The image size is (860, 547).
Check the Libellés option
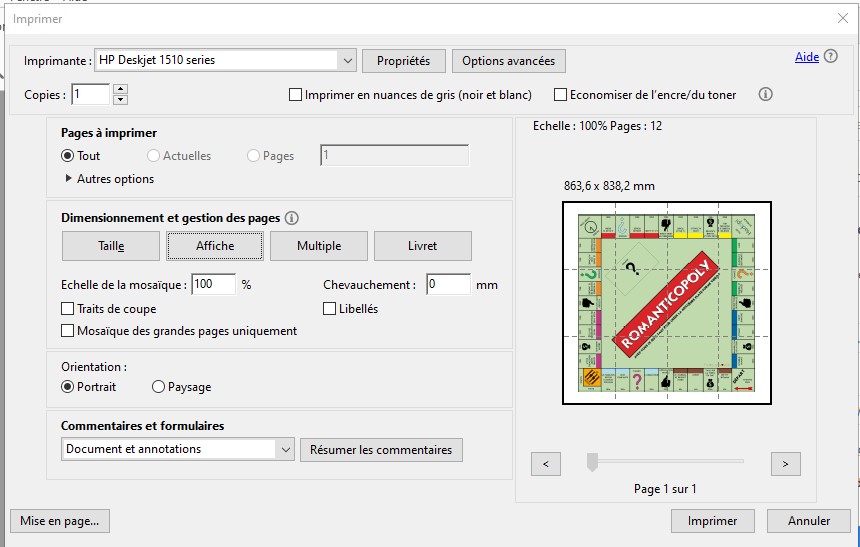329,309
